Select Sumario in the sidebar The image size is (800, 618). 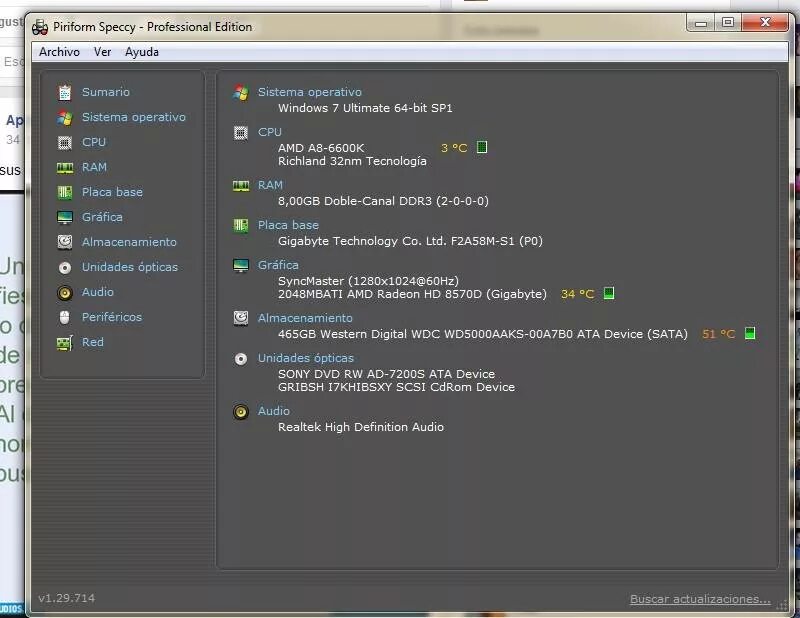coord(106,92)
